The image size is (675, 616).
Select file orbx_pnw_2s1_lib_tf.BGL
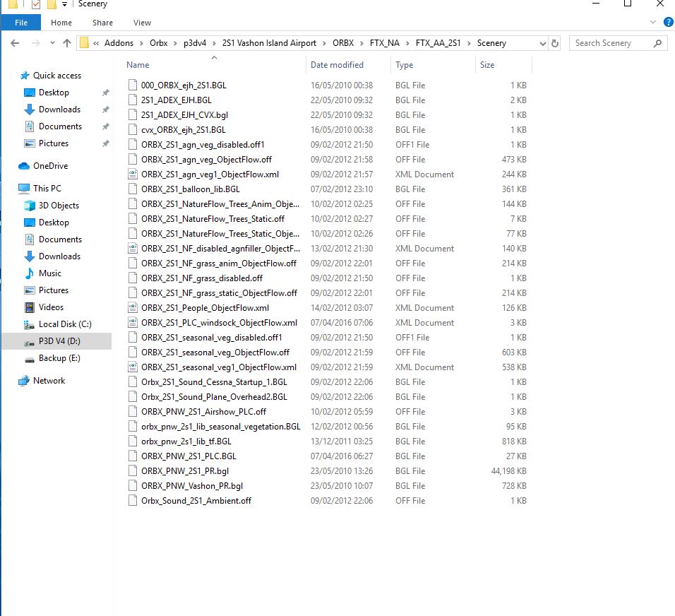coord(186,441)
